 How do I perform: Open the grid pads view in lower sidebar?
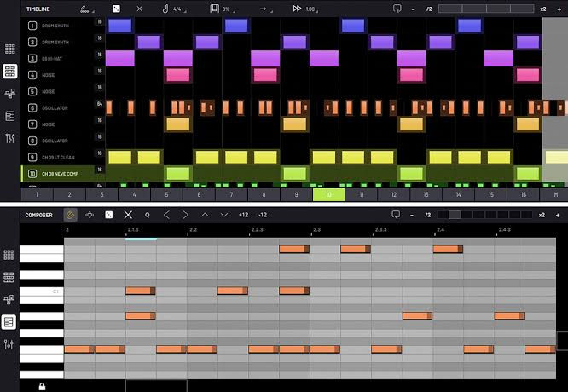click(9, 255)
